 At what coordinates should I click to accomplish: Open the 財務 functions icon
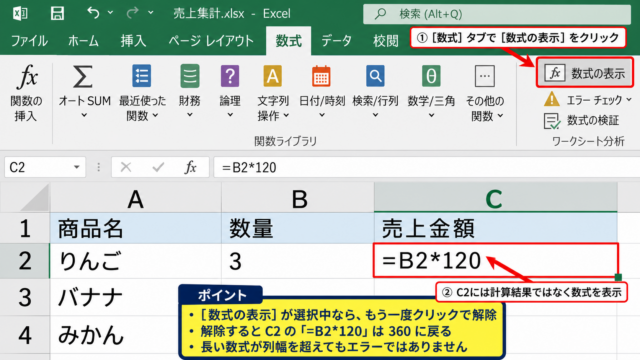190,76
